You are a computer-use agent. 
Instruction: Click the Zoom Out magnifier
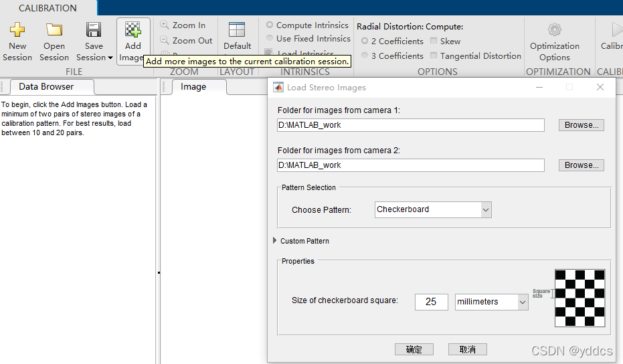click(164, 40)
